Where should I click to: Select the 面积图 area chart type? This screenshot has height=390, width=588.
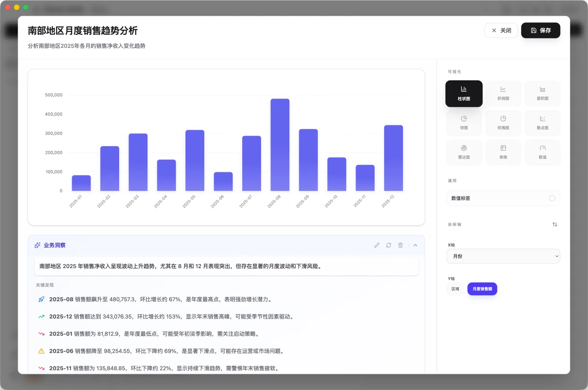[x=543, y=93]
